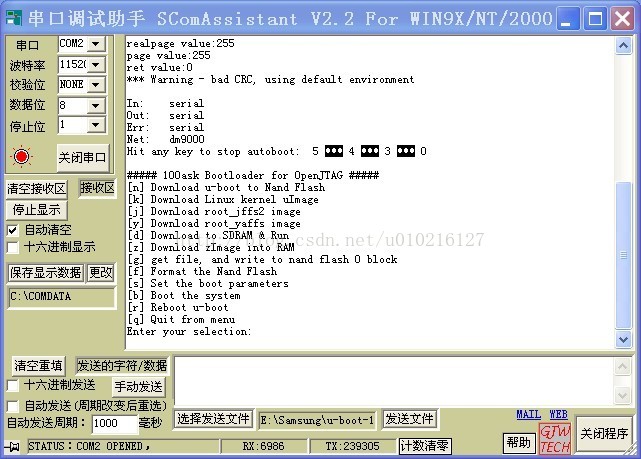Click '[g] get file' nand flash line
The image size is (641, 459).
tap(262, 260)
